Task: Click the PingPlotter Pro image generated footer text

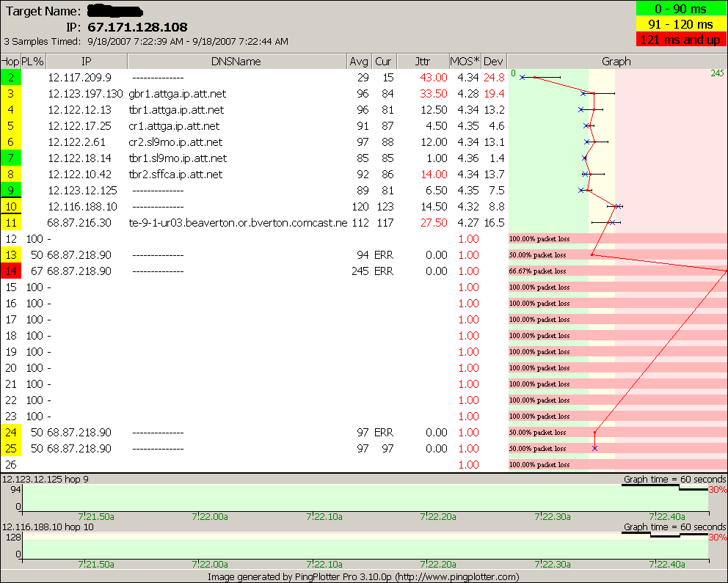Action: [x=363, y=577]
